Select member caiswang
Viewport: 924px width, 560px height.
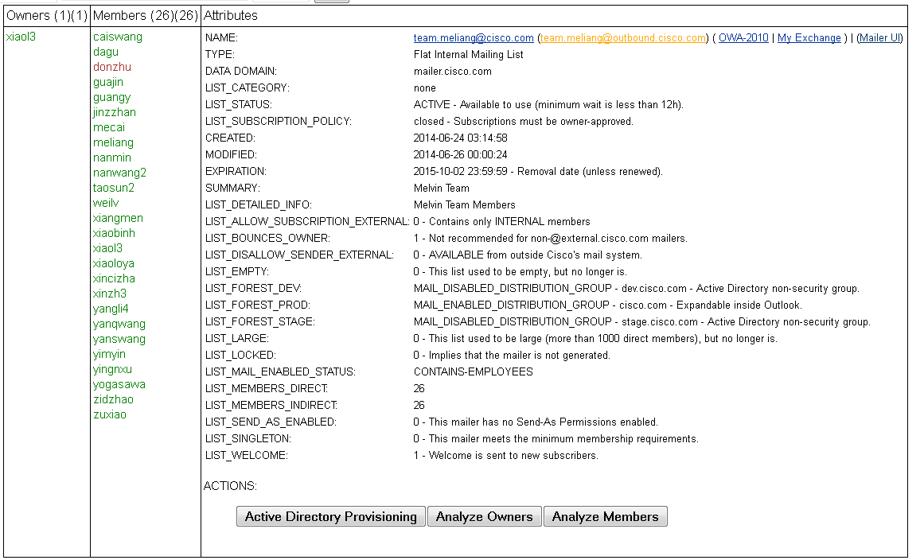[117, 37]
